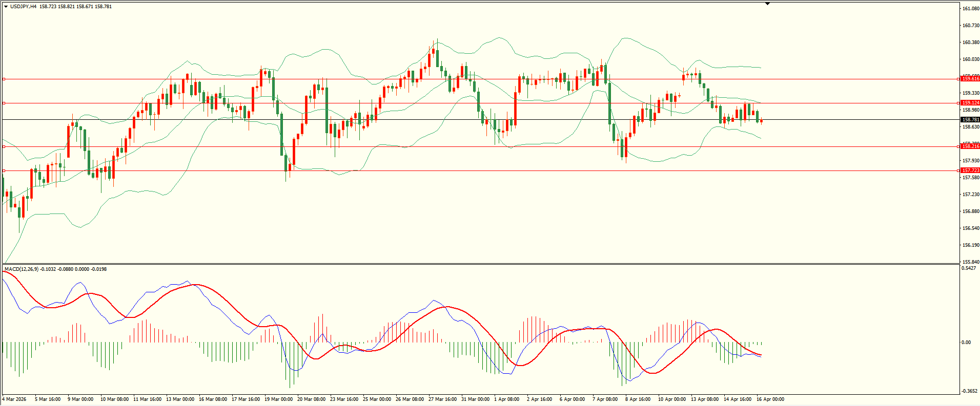The width and height of the screenshot is (980, 406).
Task: Select the red 157.723 price label
Action: pyautogui.click(x=970, y=170)
